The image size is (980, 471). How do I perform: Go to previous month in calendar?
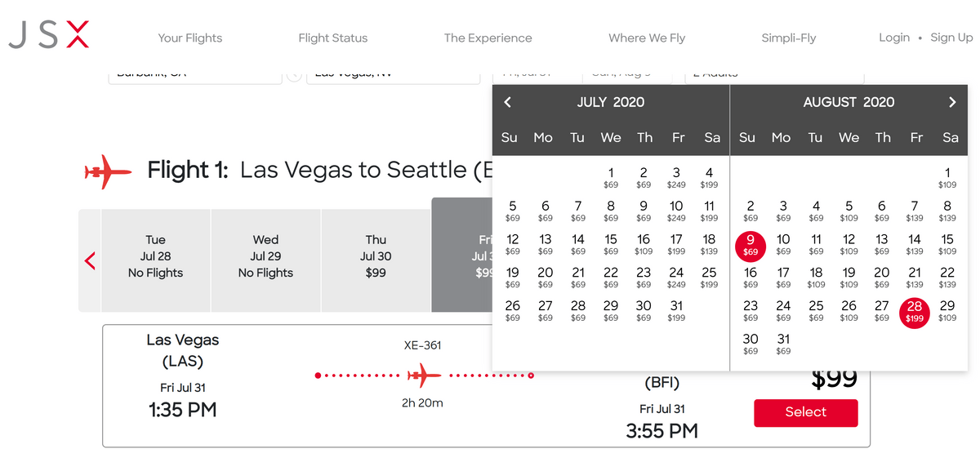[x=507, y=102]
